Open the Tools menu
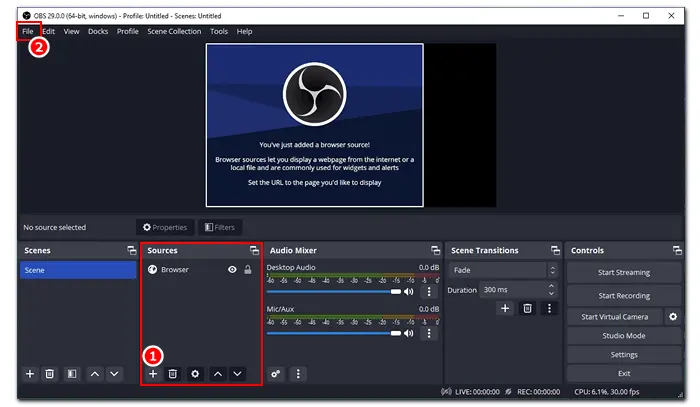Image resolution: width=700 pixels, height=407 pixels. tap(219, 31)
